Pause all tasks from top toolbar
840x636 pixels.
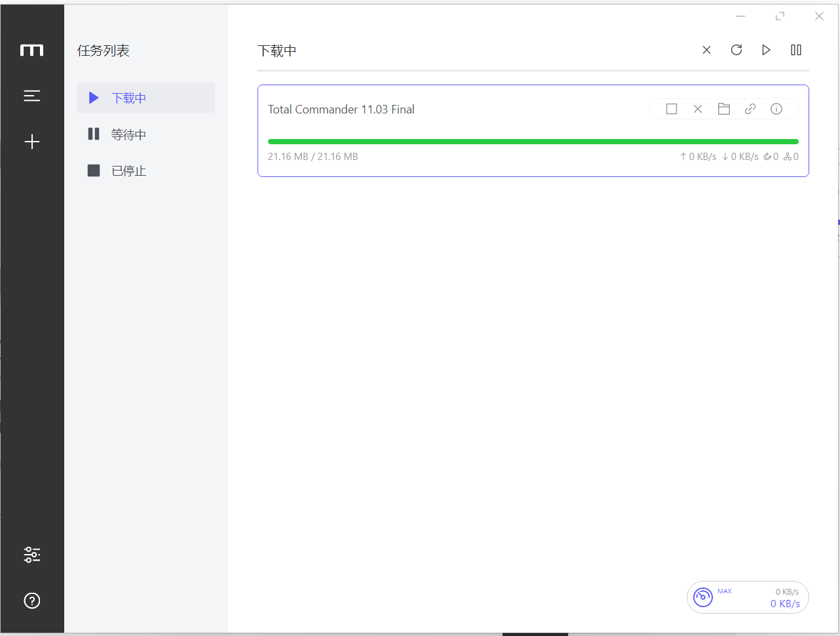pos(796,50)
